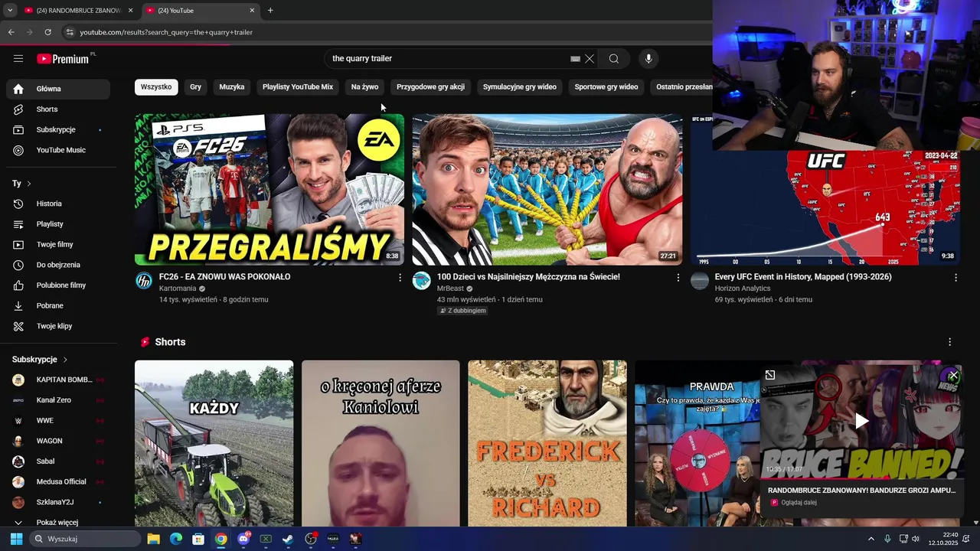
Task: Open Historia in the sidebar
Action: pos(58,204)
